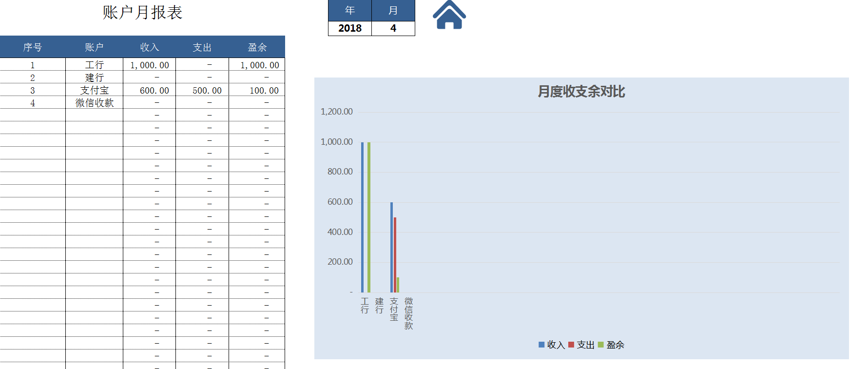Click the 支出 legend entry
The height and width of the screenshot is (369, 868).
pos(581,345)
